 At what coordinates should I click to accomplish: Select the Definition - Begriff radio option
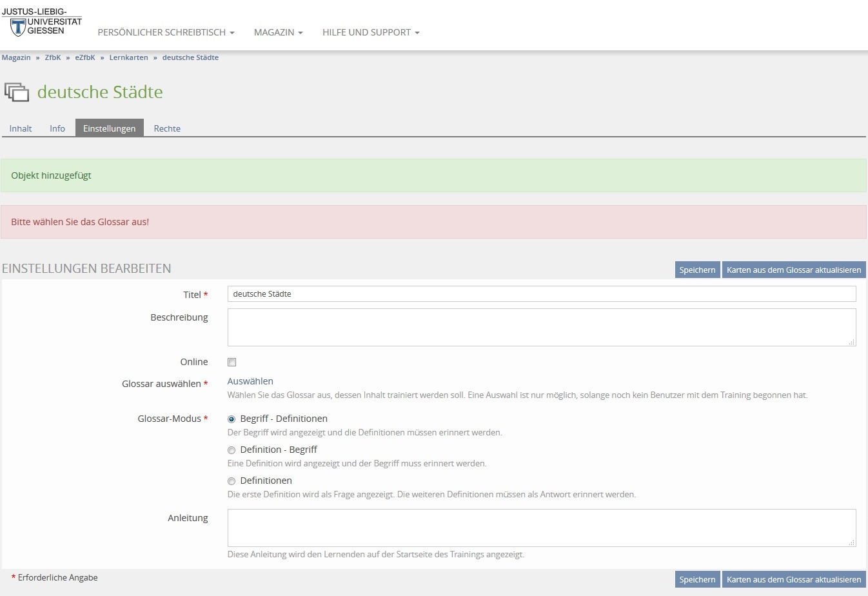(232, 450)
